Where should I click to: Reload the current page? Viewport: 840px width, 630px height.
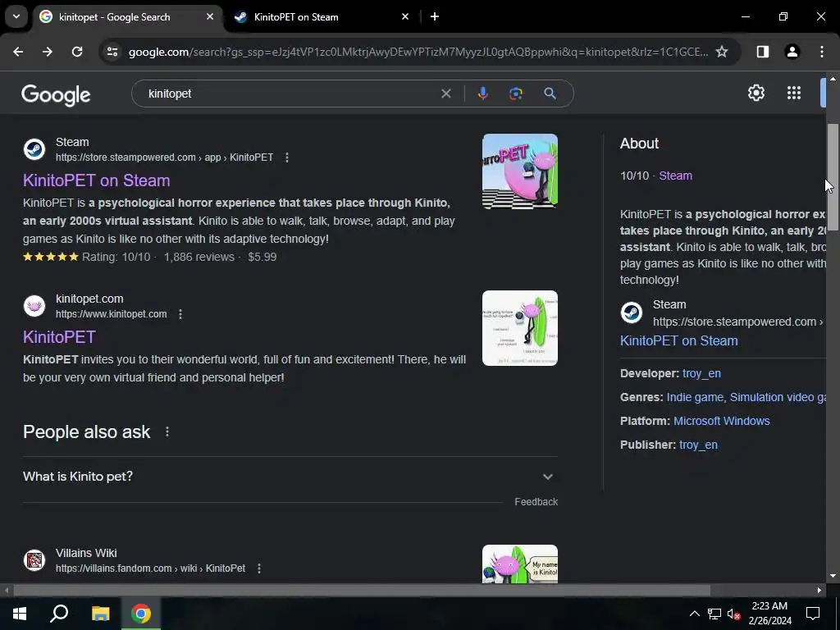[77, 52]
